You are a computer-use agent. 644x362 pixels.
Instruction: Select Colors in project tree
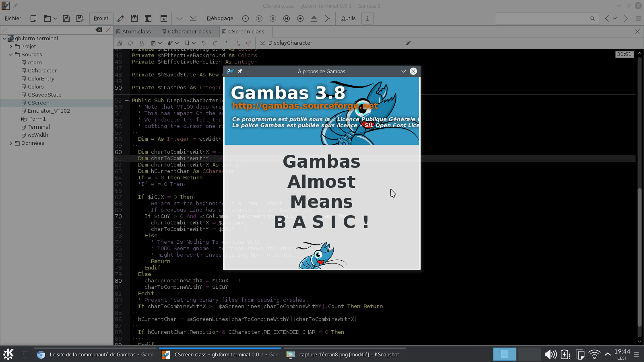tap(35, 87)
